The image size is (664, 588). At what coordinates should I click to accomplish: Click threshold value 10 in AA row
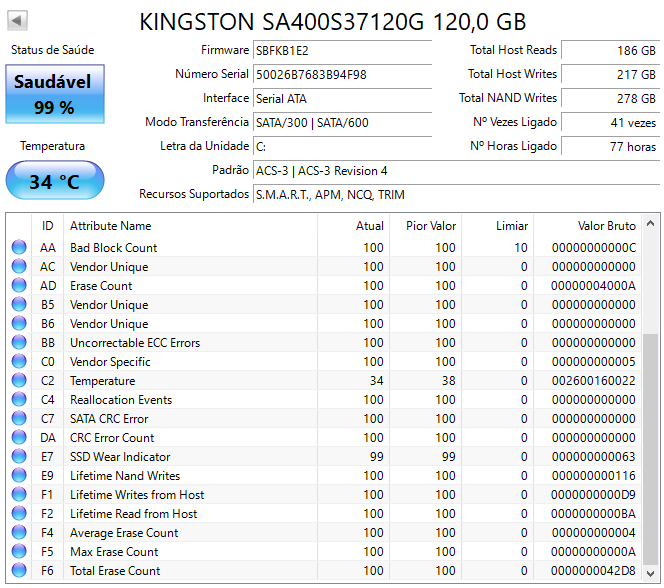click(x=521, y=247)
